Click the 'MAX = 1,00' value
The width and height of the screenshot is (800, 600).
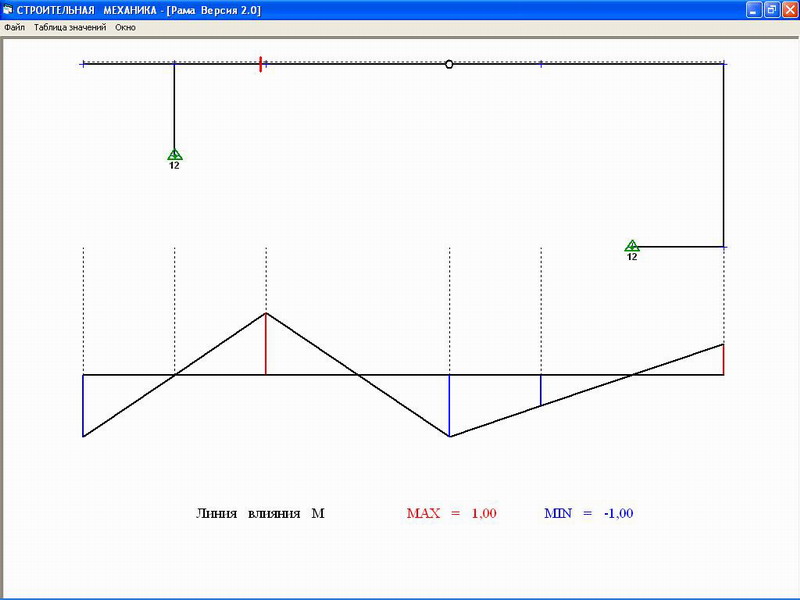coord(452,513)
